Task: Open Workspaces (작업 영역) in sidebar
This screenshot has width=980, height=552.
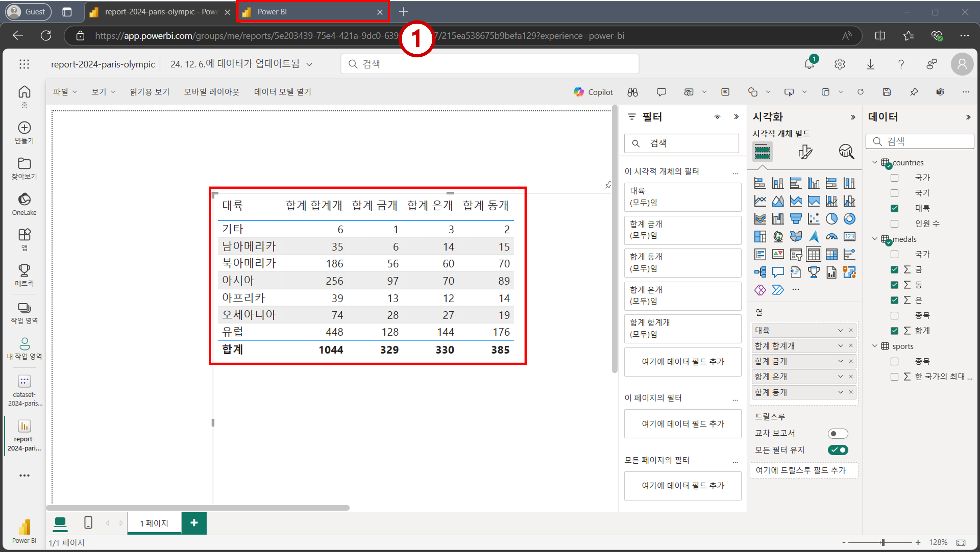Action: click(24, 313)
